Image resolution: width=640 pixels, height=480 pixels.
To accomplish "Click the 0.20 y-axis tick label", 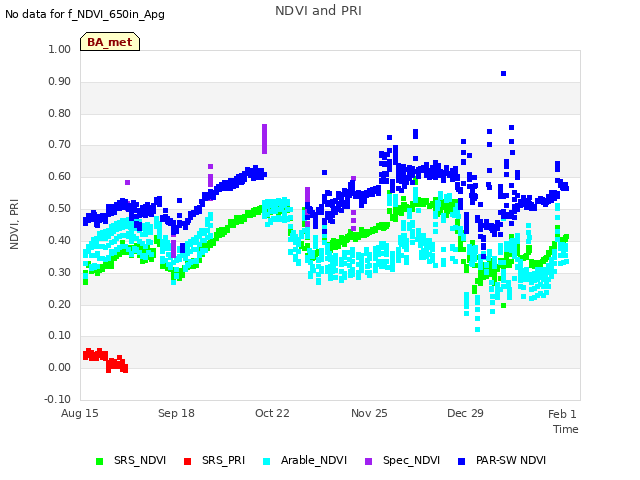I will pyautogui.click(x=60, y=304).
